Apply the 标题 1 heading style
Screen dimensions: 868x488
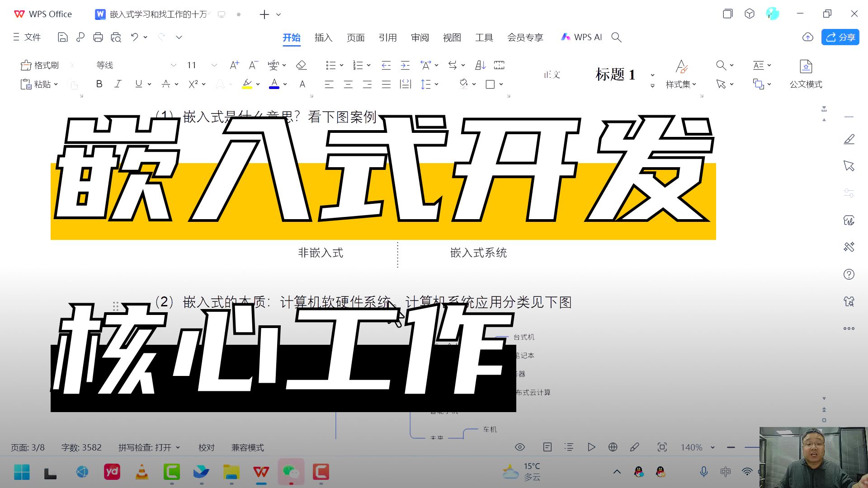pos(615,75)
